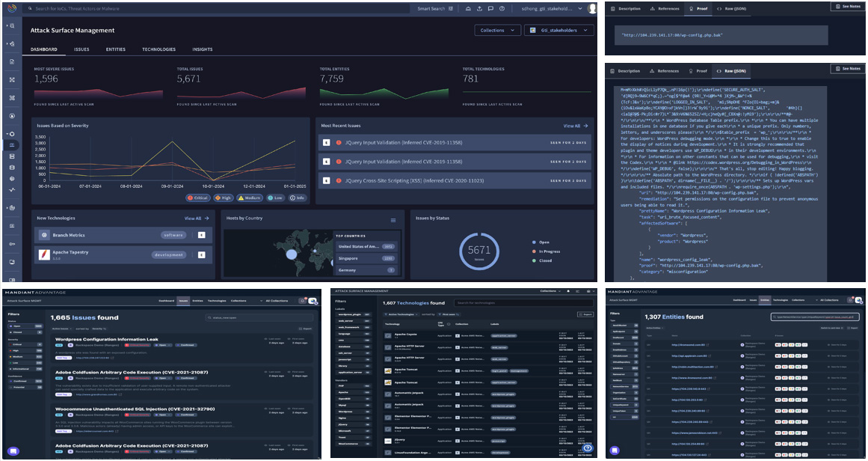The image size is (868, 461).
Task: Click the sidebar activity pulse icon
Action: (x=12, y=190)
